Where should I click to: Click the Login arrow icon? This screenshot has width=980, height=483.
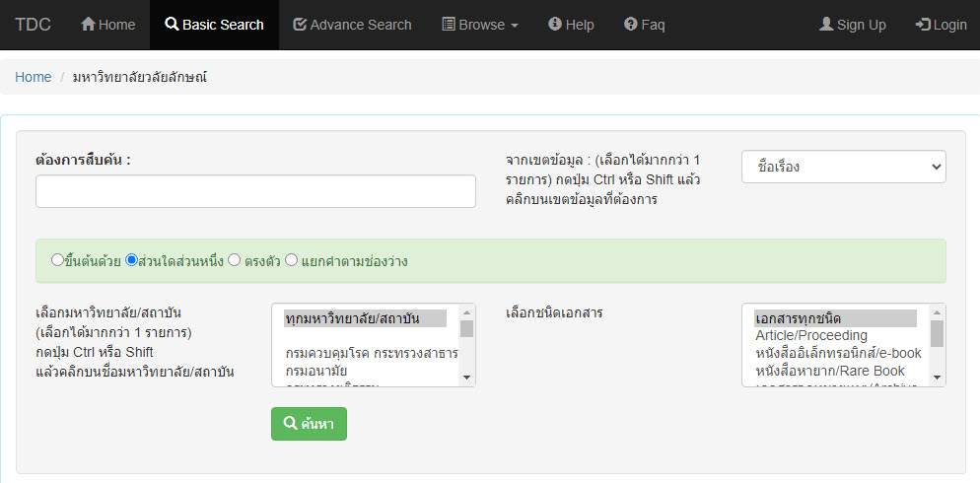tap(923, 25)
